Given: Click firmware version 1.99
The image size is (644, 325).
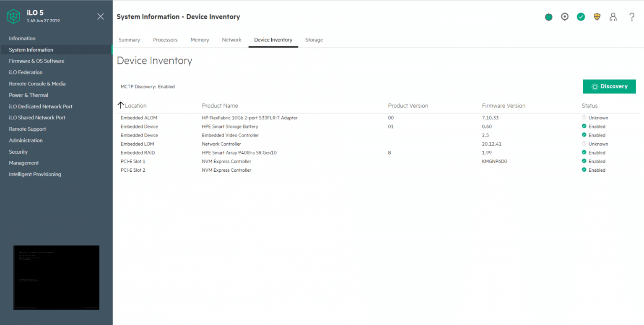Looking at the screenshot, I should click(487, 153).
